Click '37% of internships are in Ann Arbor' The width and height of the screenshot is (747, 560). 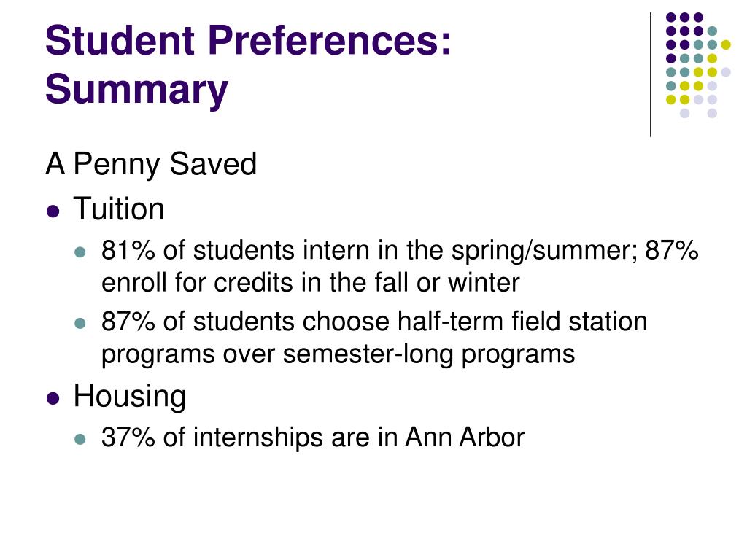coord(312,437)
